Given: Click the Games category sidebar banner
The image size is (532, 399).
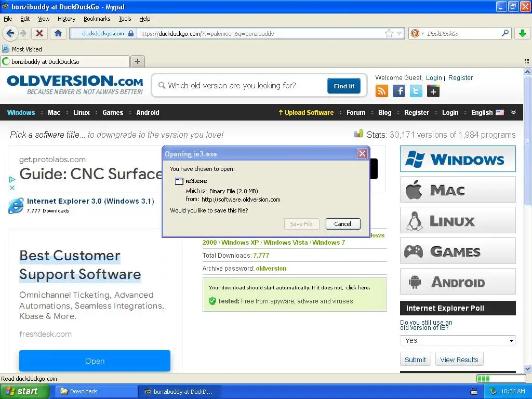Looking at the screenshot, I should 458,251.
